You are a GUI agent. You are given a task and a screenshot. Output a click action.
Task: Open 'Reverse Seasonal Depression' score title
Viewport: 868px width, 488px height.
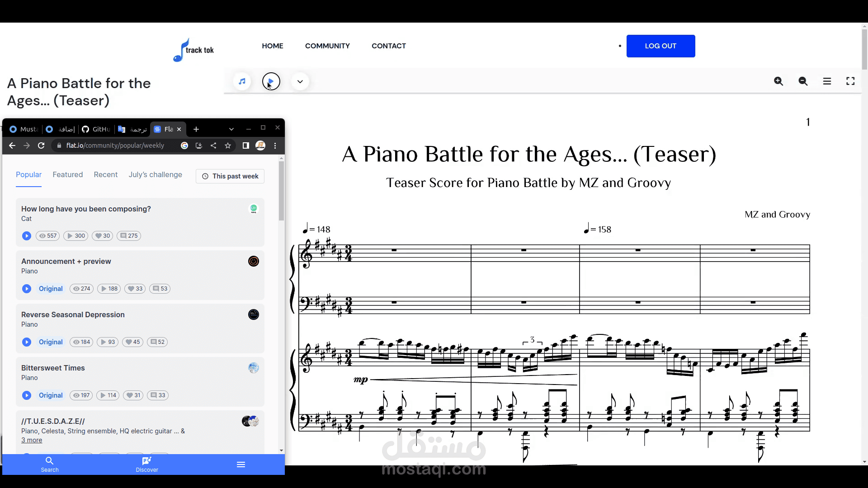click(73, 314)
